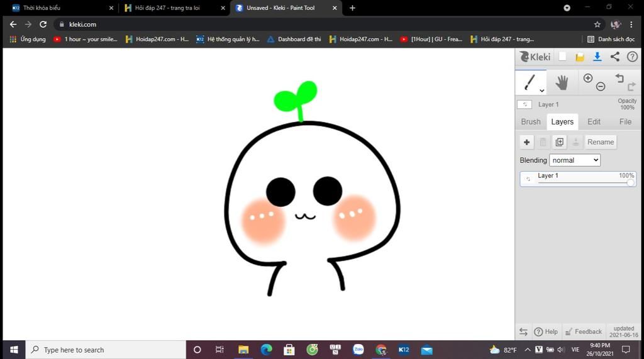Share the image via the share icon

(615, 57)
